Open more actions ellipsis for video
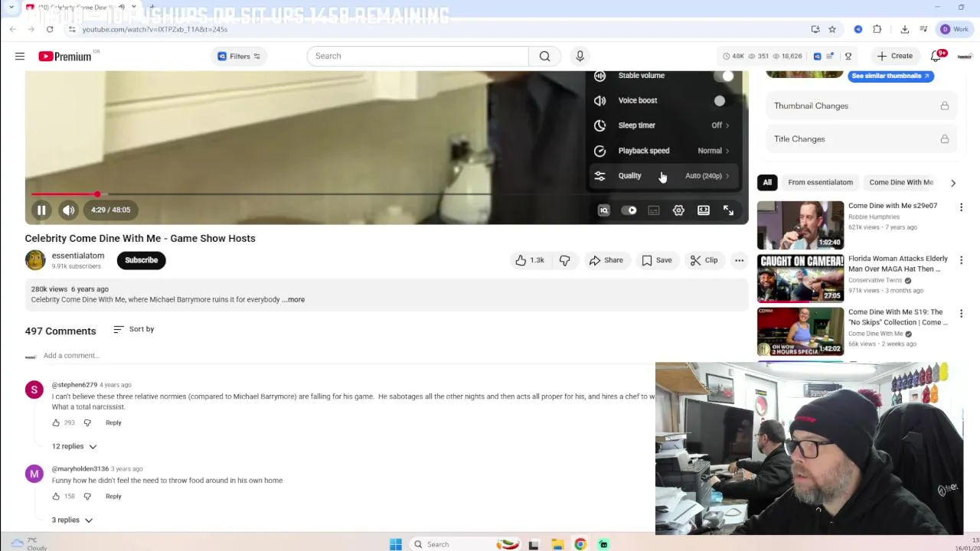This screenshot has height=551, width=980. click(739, 260)
